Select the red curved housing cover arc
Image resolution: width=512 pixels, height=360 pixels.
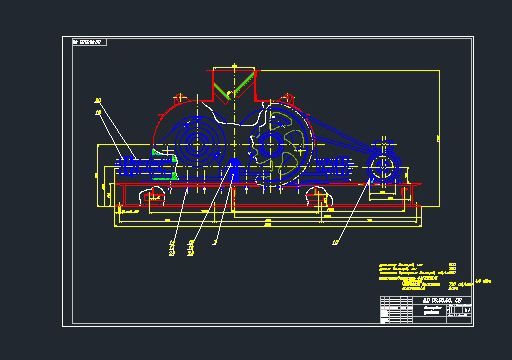click(173, 120)
